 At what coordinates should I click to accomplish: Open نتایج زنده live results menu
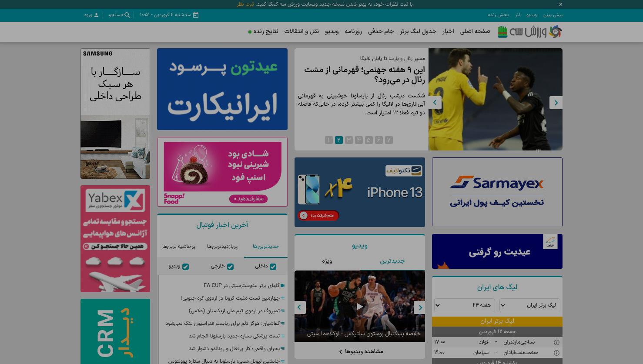[264, 31]
